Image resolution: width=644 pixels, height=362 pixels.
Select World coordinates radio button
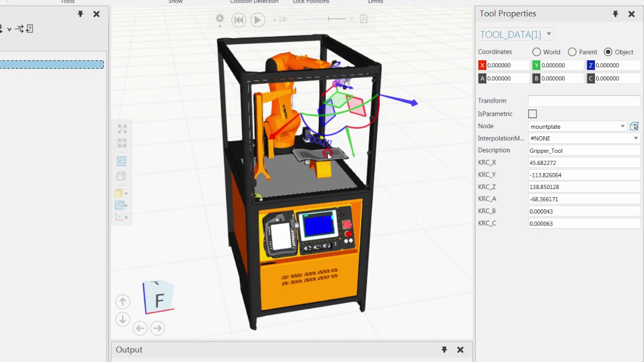point(537,52)
